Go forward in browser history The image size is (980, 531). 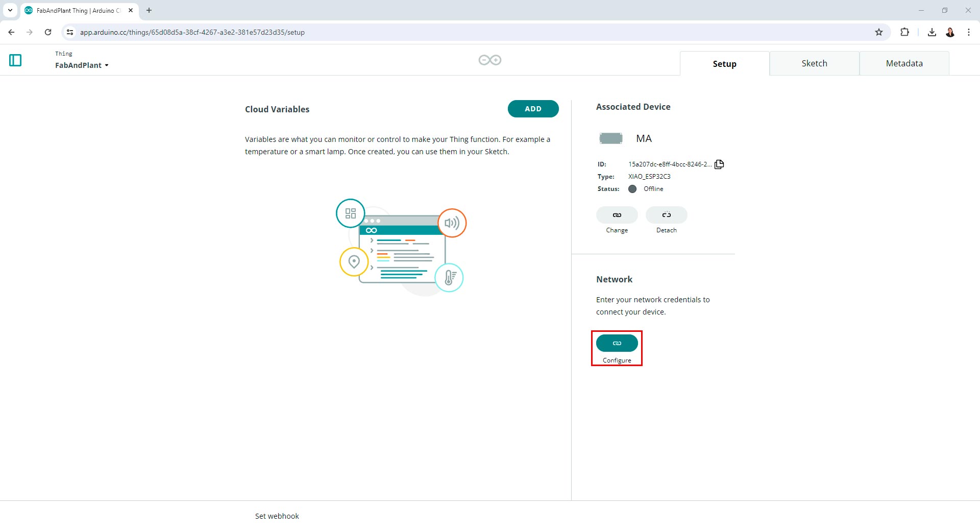tap(30, 32)
